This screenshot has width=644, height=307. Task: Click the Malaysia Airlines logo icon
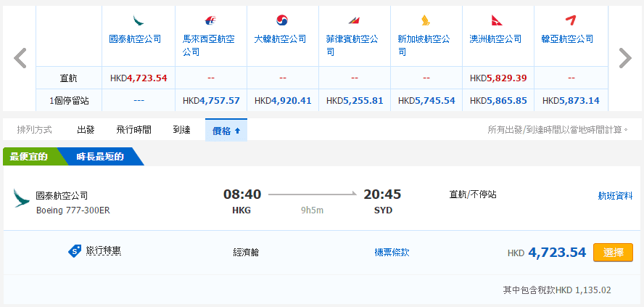point(210,20)
